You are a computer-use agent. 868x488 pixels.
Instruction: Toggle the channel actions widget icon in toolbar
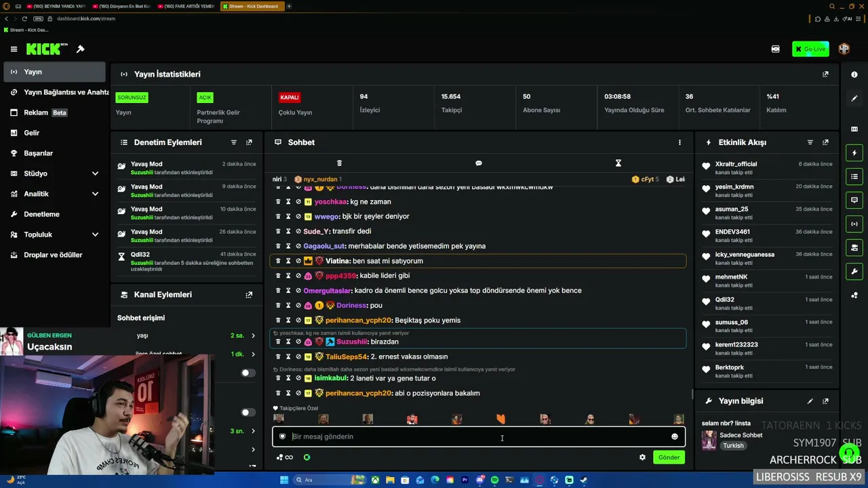point(854,247)
